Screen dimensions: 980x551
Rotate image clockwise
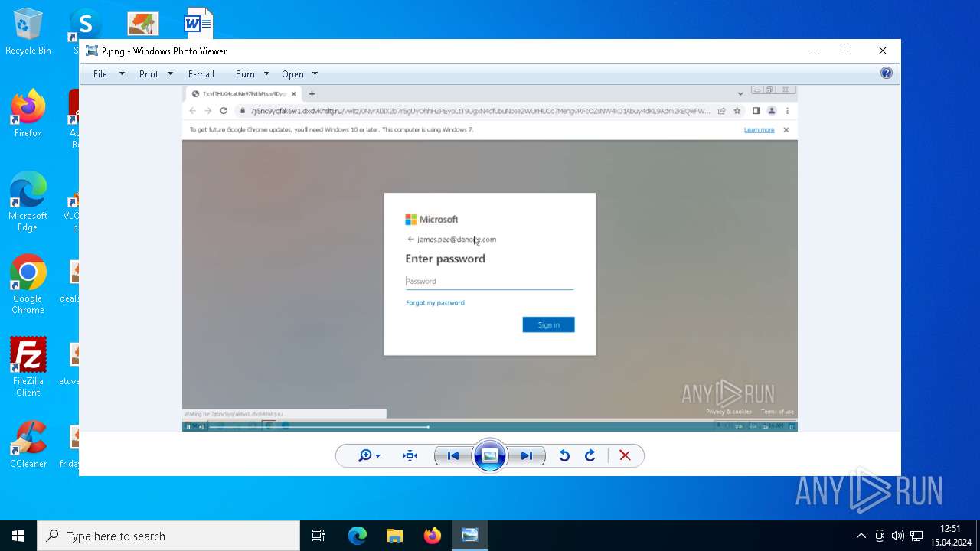click(x=590, y=456)
